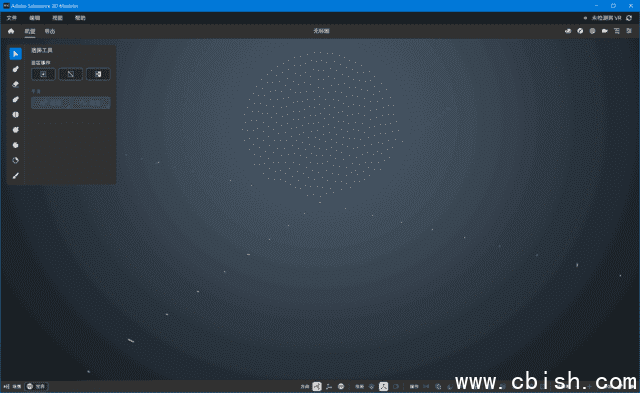
Task: Click the document title in the top bar
Action: pos(321,31)
